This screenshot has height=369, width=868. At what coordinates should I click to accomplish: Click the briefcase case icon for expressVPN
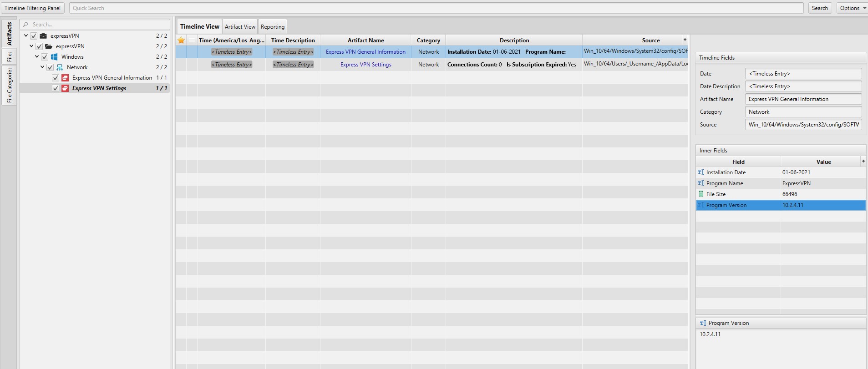43,35
